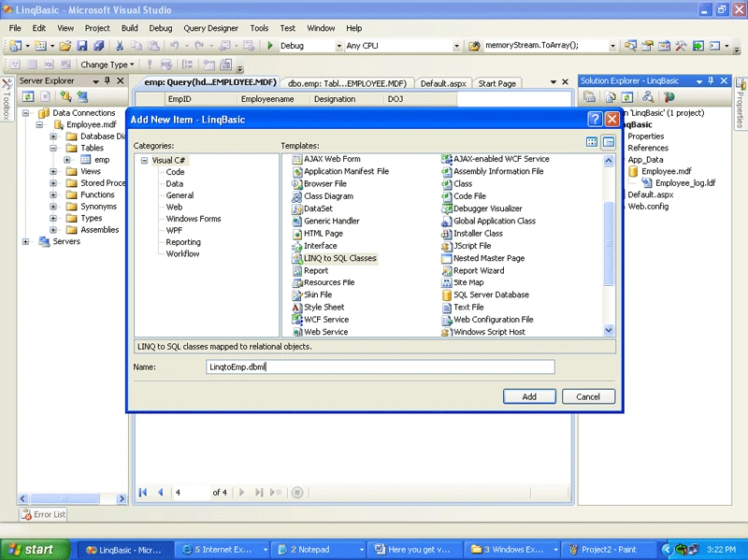
Task: Click the Save All toolbar icon
Action: [99, 45]
